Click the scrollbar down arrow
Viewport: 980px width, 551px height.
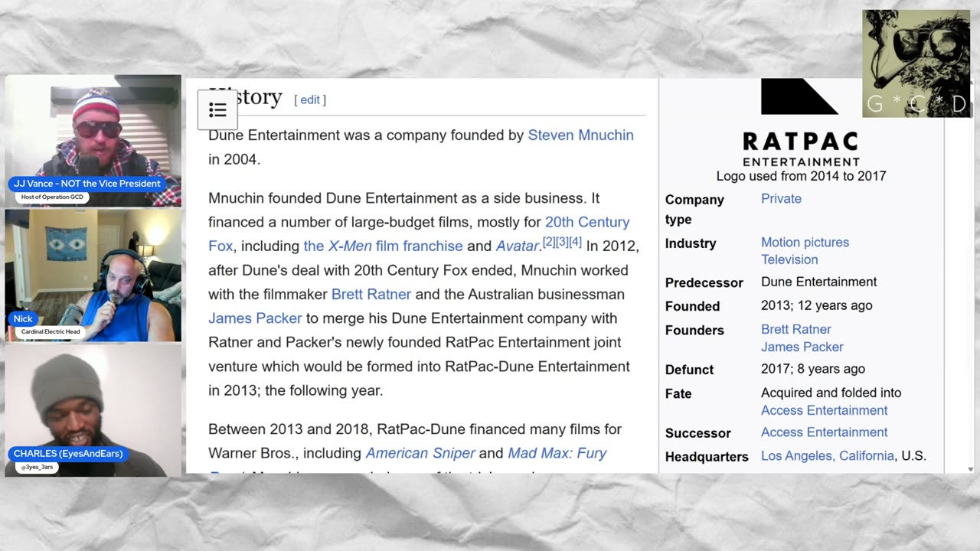point(971,469)
